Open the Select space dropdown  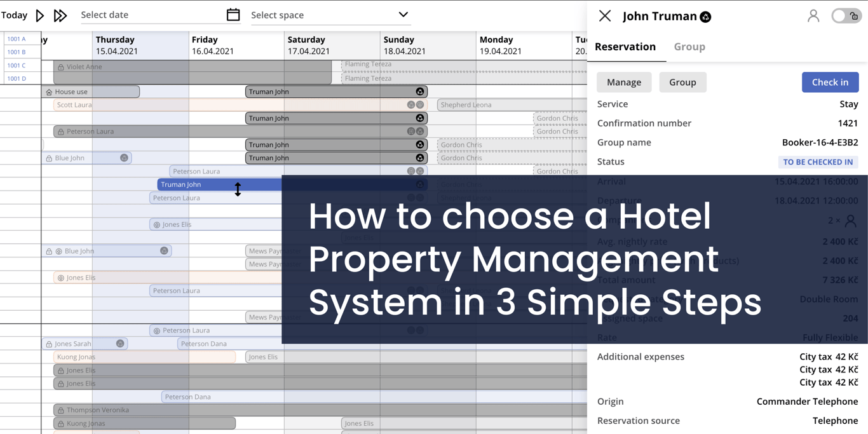(x=402, y=14)
